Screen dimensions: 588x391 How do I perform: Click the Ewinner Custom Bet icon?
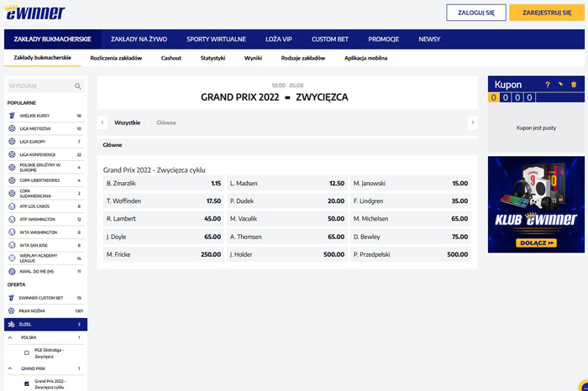[11, 298]
